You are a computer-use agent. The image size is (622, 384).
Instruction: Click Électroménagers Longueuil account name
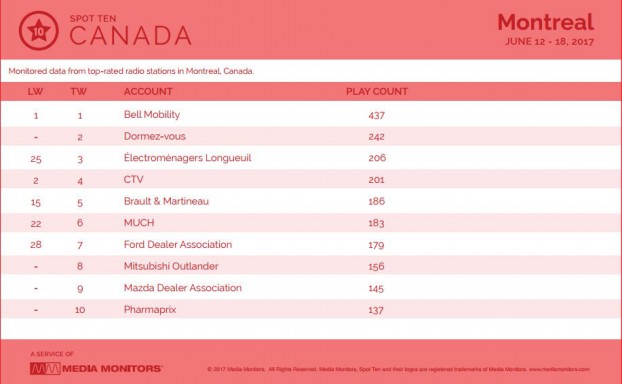tap(187, 158)
